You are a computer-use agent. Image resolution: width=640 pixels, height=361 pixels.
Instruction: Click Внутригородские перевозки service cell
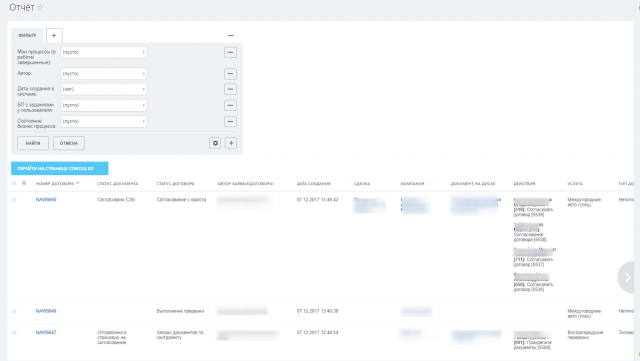(x=585, y=335)
